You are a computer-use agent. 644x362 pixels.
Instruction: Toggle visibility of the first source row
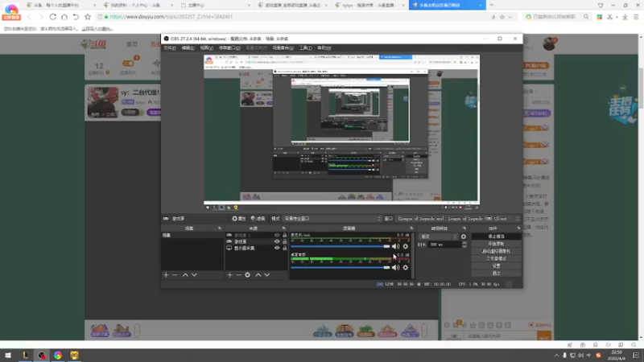(x=277, y=235)
